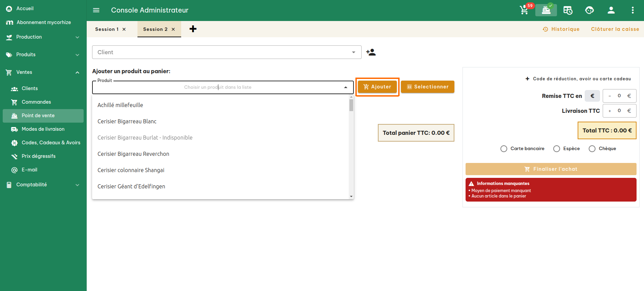The width and height of the screenshot is (644, 291).
Task: Select Cerisier Géant d'Edelfingen from list
Action: point(220,186)
